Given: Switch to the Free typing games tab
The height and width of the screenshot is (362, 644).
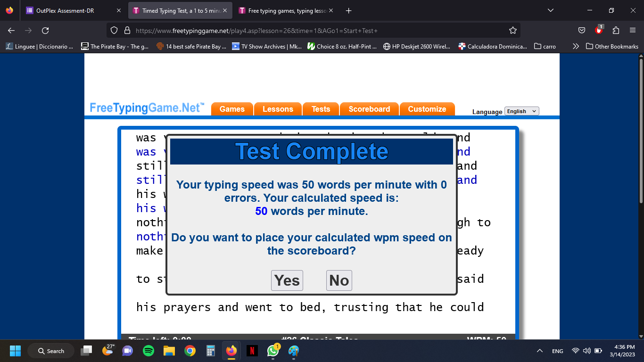Looking at the screenshot, I should point(285,10).
